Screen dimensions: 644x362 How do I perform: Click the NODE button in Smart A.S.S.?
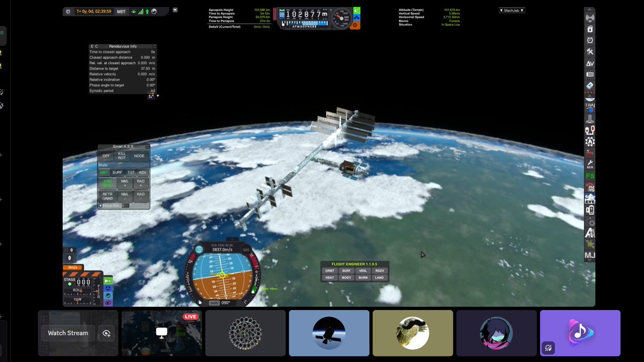click(139, 156)
